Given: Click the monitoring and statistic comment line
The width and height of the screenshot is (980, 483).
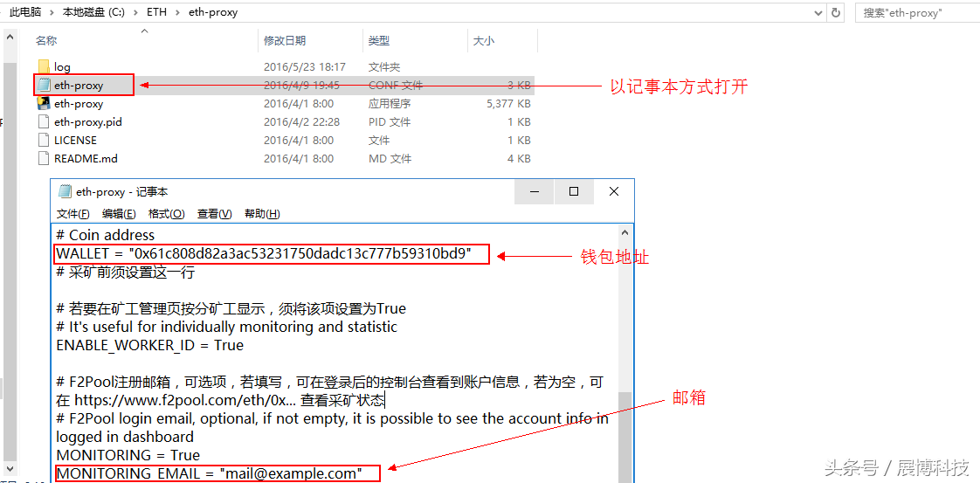Looking at the screenshot, I should click(227, 327).
